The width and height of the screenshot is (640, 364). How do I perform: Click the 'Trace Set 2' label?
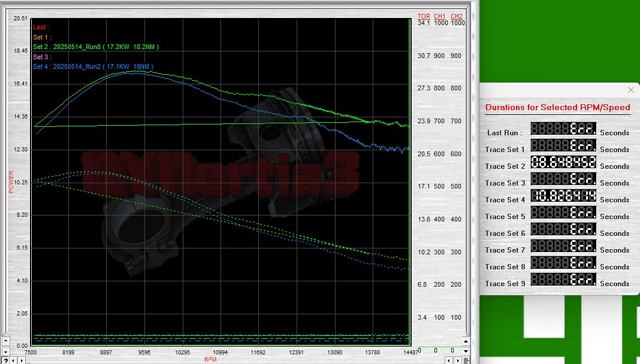pyautogui.click(x=505, y=166)
